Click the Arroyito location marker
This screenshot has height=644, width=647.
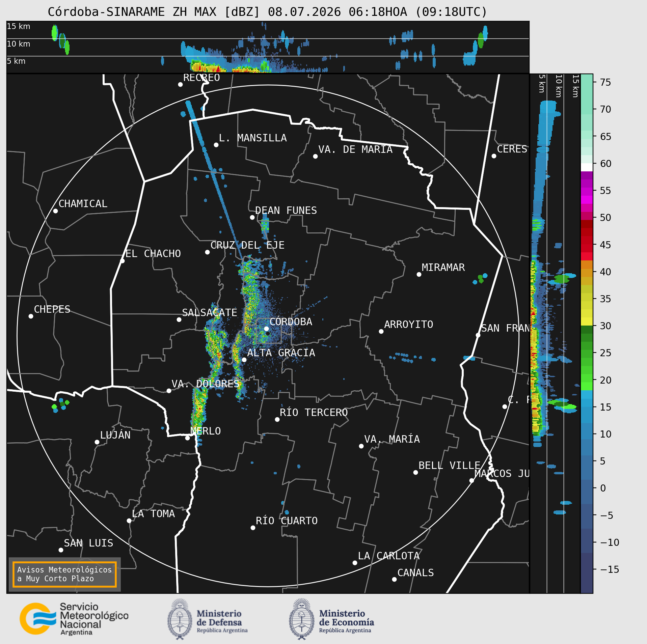381,331
